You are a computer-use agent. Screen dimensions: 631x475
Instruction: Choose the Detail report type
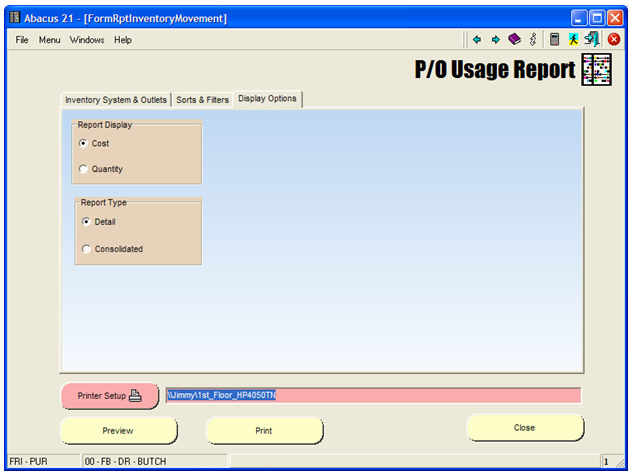pyautogui.click(x=86, y=222)
